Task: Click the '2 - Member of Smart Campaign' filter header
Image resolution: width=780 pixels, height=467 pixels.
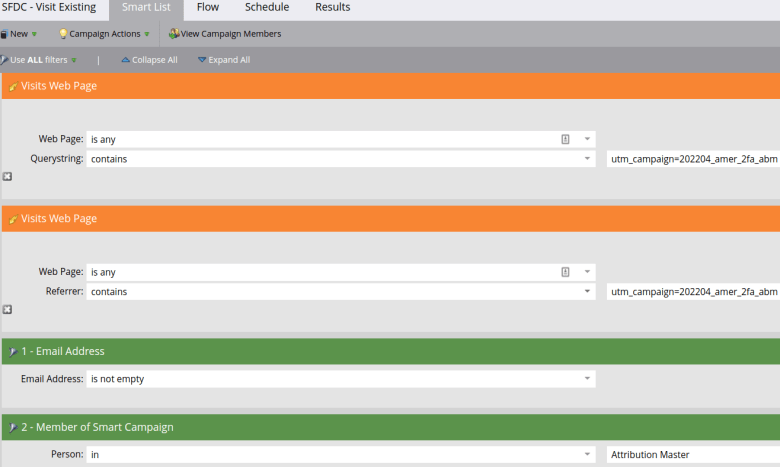Action: tap(391, 427)
